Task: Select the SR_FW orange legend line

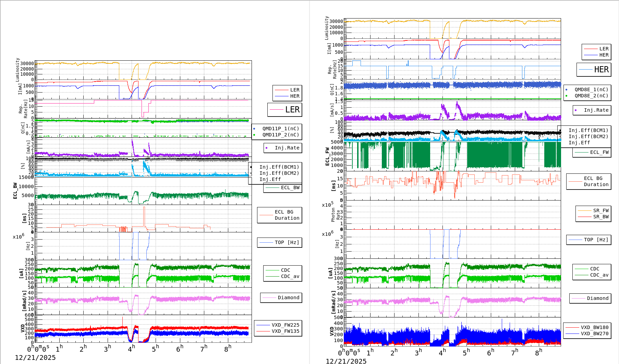Action: pyautogui.click(x=585, y=211)
